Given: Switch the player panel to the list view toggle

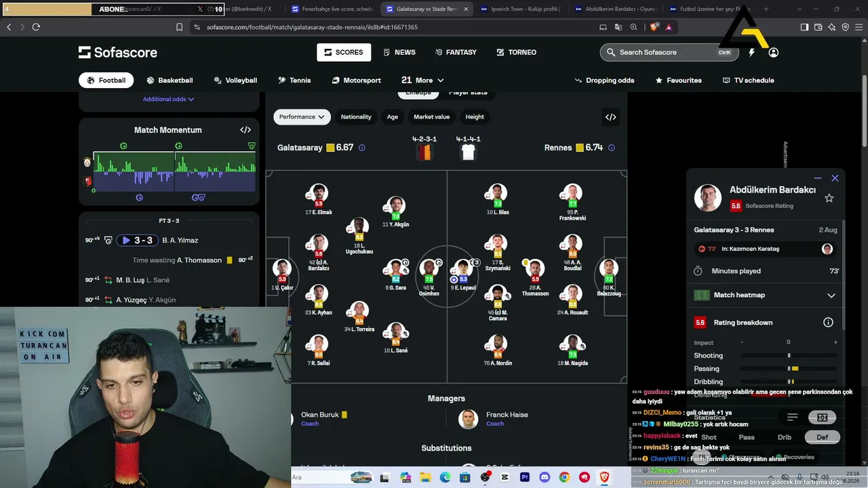Looking at the screenshot, I should coord(793,418).
